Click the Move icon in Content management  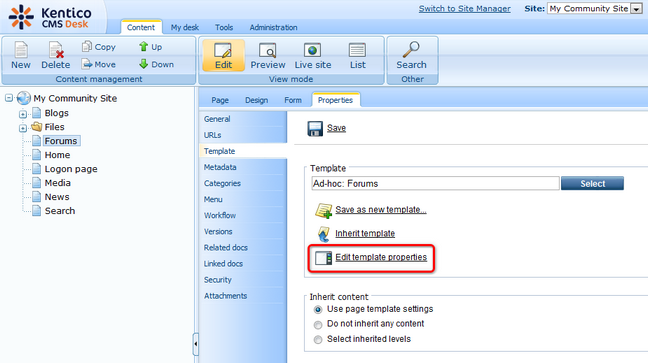point(86,64)
